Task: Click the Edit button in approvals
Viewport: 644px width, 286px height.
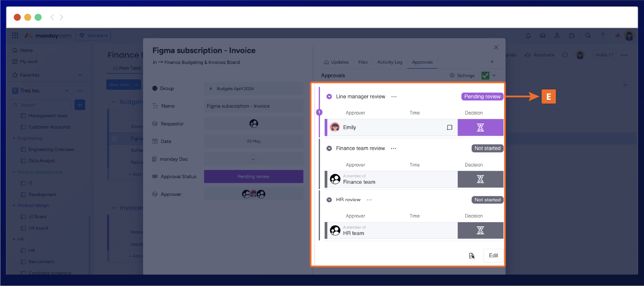Action: [x=493, y=256]
